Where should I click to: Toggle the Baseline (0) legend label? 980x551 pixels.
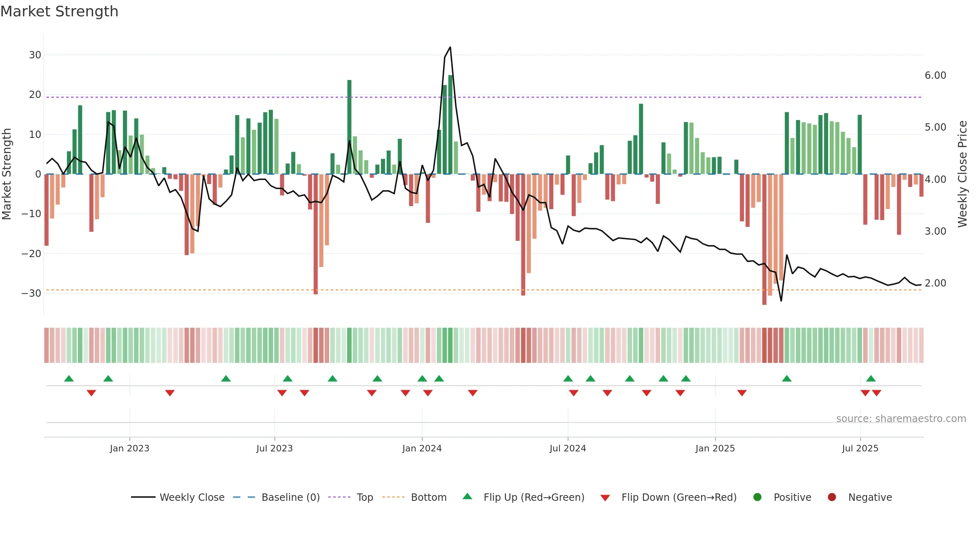(x=291, y=497)
